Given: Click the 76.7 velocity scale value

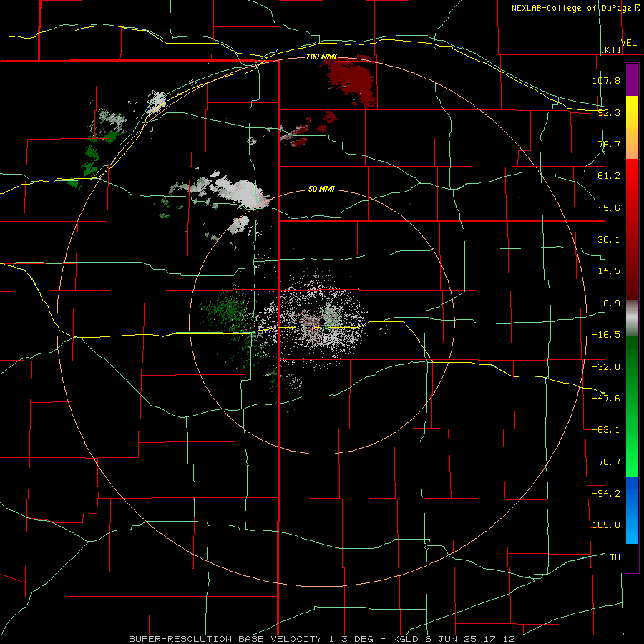Looking at the screenshot, I should click(x=609, y=144).
